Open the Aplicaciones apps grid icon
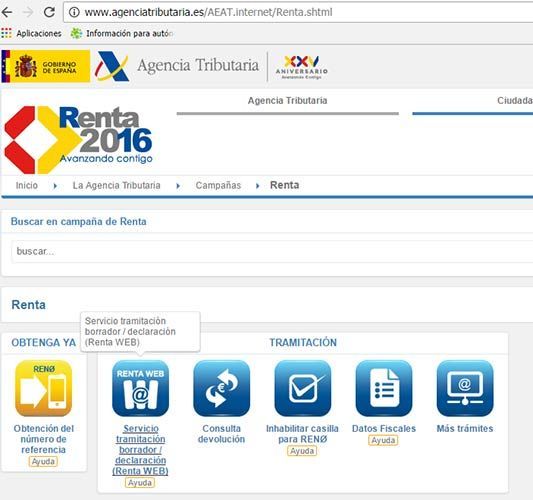The image size is (533, 500). tap(6, 33)
